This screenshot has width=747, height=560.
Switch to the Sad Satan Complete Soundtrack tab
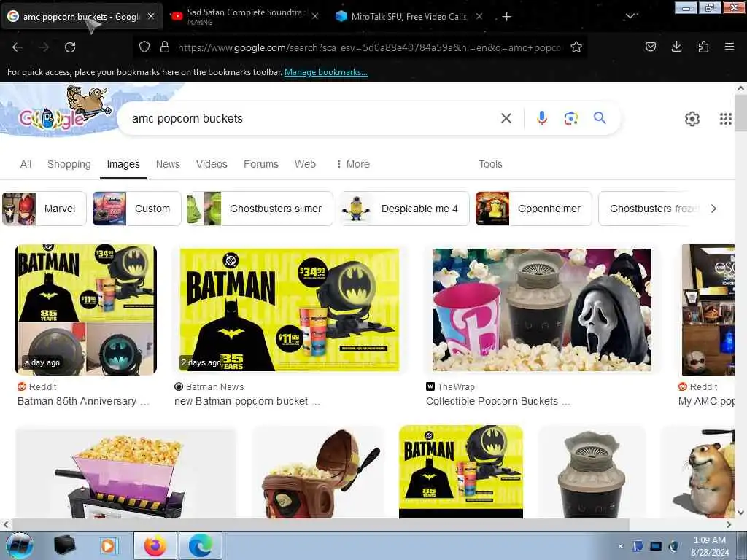pos(244,16)
